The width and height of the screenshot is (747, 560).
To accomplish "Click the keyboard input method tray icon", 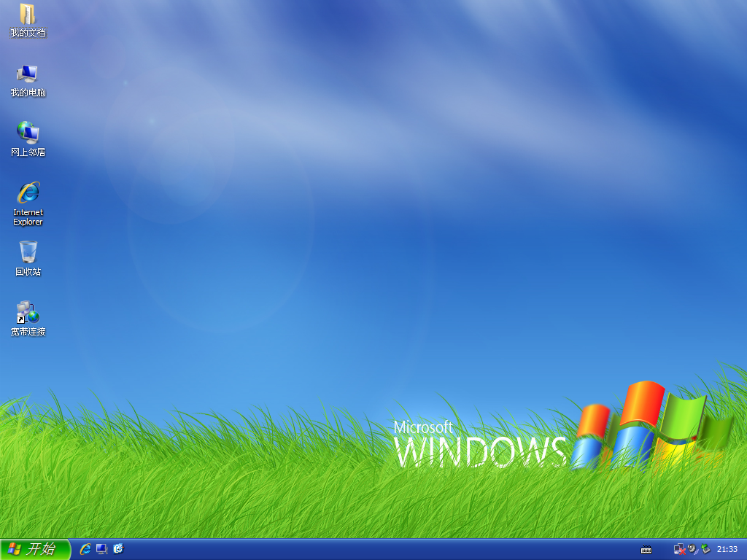I will [x=646, y=550].
